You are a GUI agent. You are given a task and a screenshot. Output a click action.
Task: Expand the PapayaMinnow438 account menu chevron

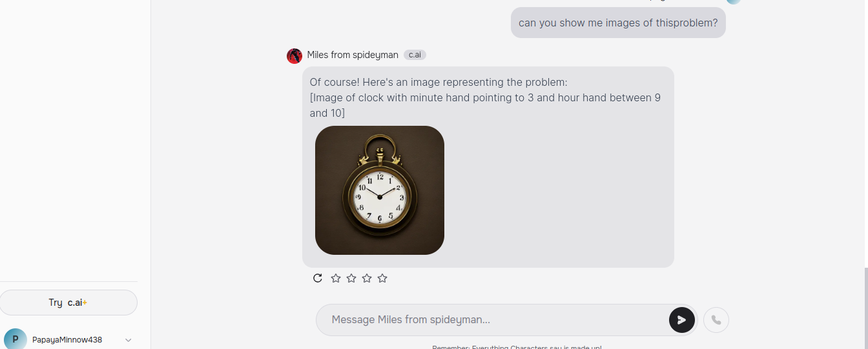click(x=128, y=340)
